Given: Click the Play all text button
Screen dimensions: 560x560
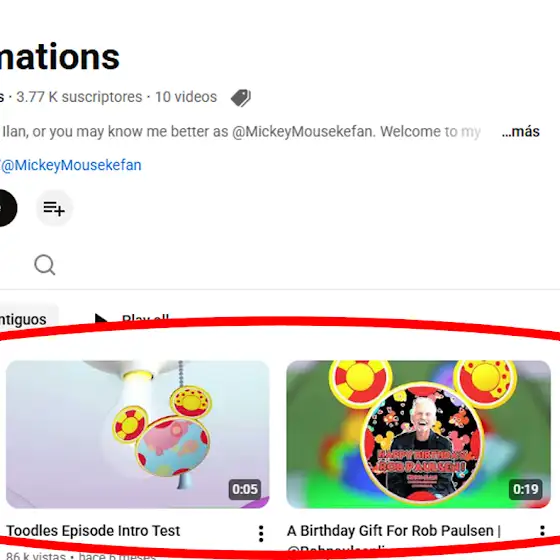Looking at the screenshot, I should coord(145,318).
